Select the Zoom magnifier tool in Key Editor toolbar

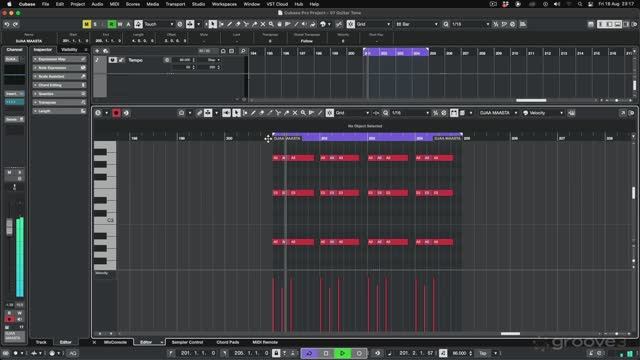coord(303,113)
